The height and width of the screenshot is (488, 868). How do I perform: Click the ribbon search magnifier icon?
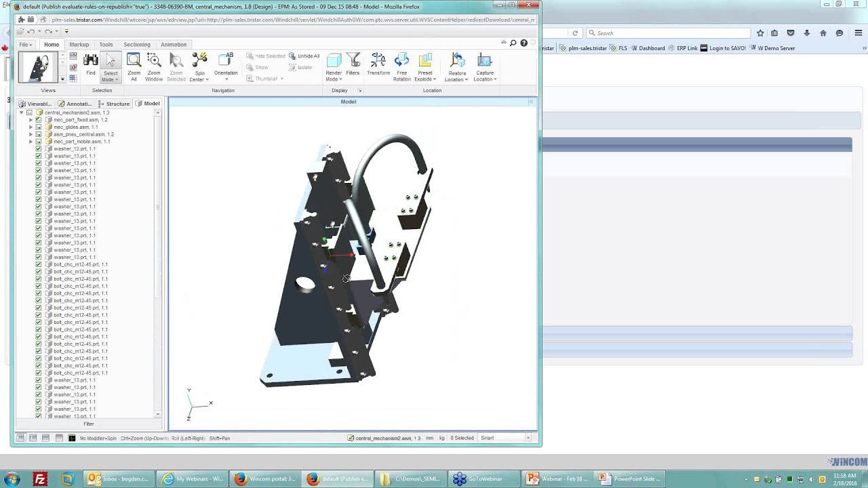tap(513, 43)
